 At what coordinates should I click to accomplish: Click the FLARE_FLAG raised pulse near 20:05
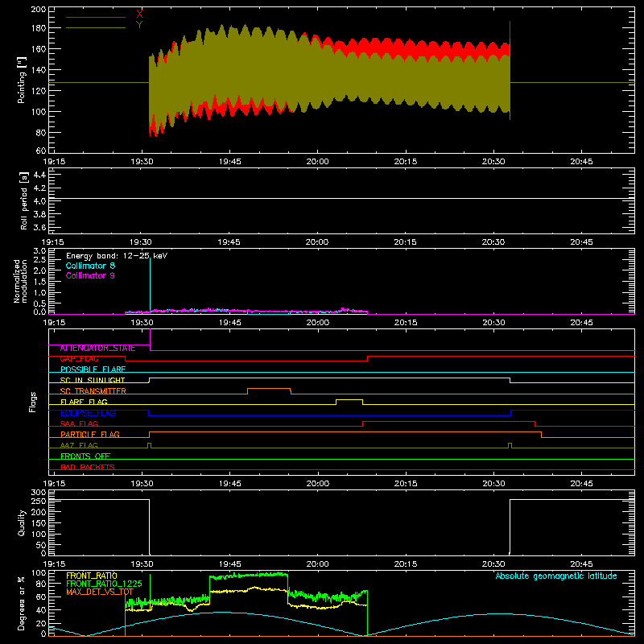click(349, 399)
